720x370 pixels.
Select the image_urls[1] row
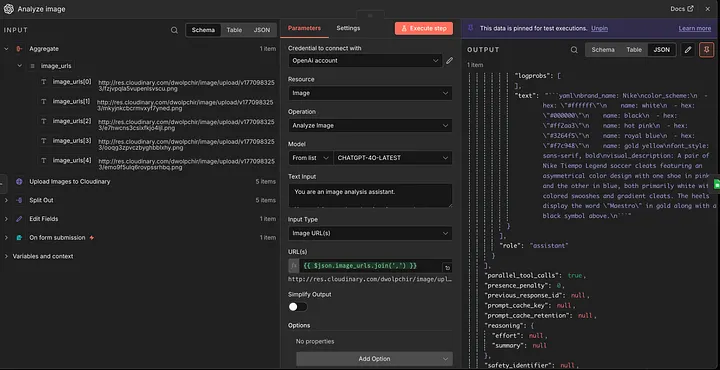click(156, 105)
